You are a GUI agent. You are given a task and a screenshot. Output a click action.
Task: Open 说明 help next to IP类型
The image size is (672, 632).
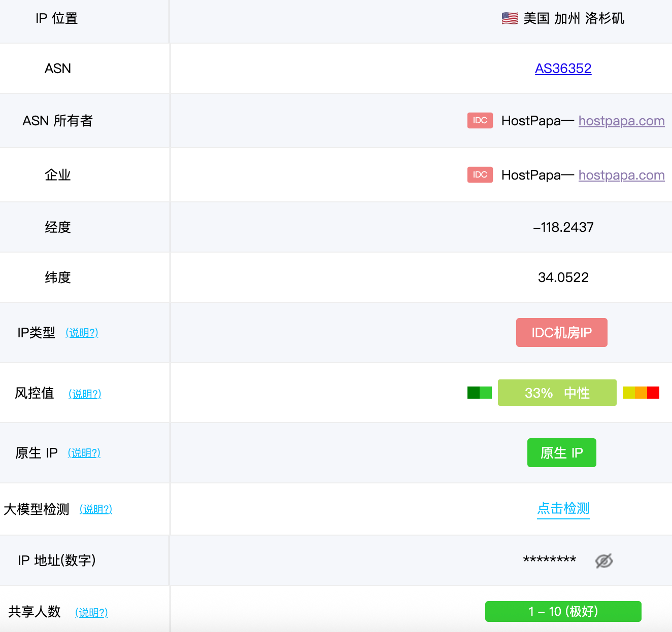click(x=82, y=333)
